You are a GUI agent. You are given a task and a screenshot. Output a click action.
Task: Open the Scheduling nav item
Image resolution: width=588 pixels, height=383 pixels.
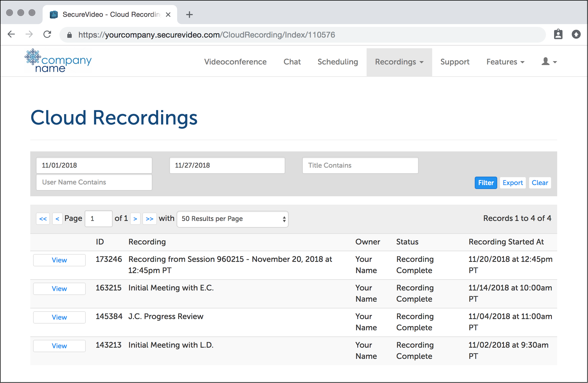point(338,62)
